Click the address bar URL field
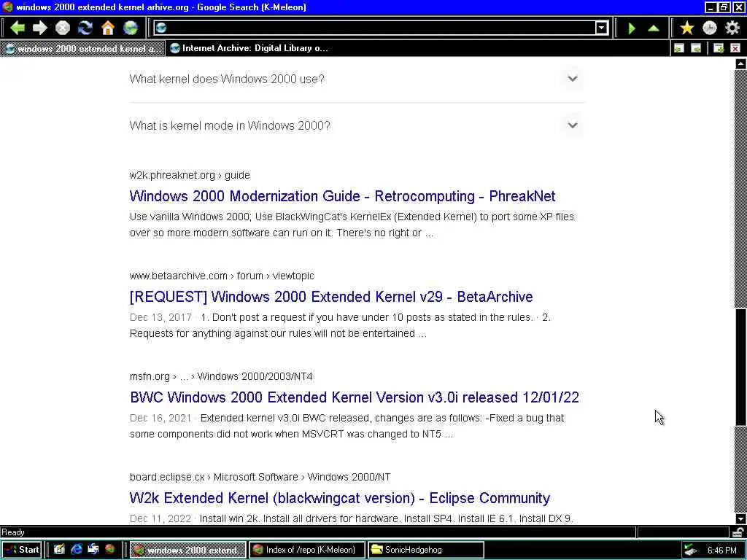The height and width of the screenshot is (560, 747). point(381,28)
